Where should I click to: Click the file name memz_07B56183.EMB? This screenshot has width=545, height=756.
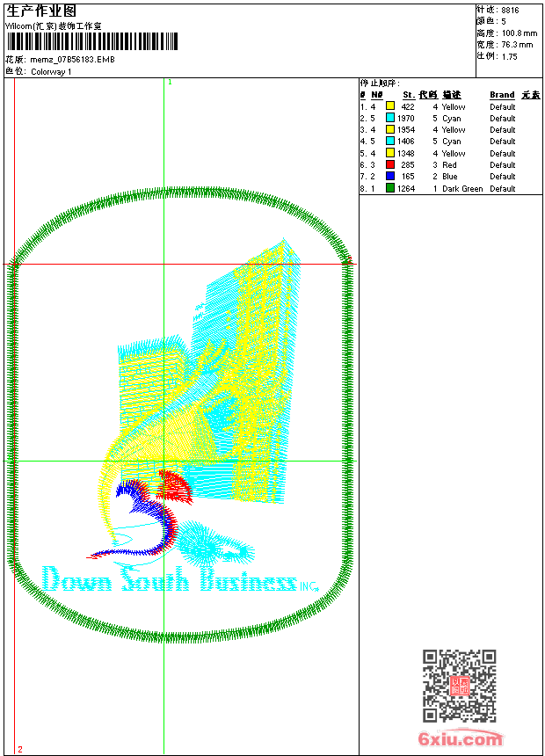tap(72, 59)
